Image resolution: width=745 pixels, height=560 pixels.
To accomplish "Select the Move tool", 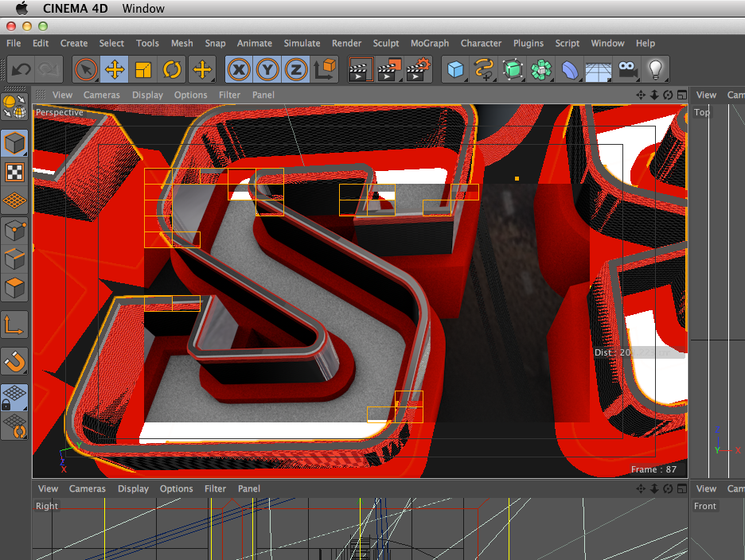I will tap(115, 70).
